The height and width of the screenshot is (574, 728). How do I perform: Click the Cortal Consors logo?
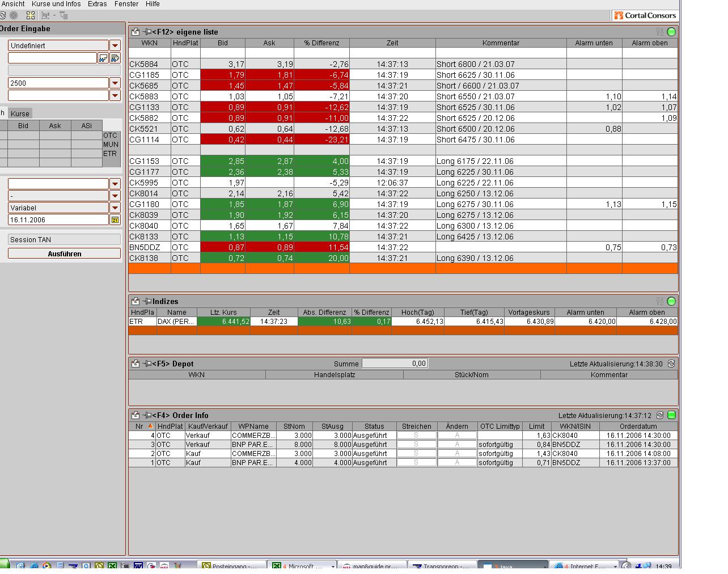coord(645,15)
